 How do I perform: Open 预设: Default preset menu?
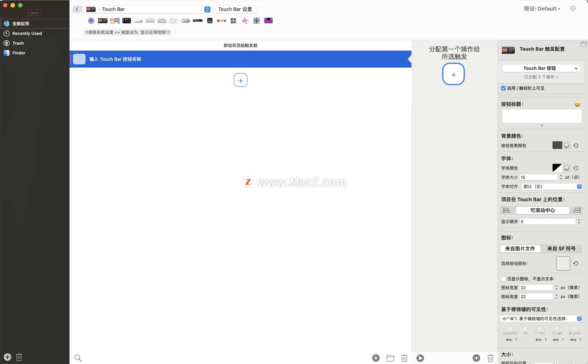point(542,9)
